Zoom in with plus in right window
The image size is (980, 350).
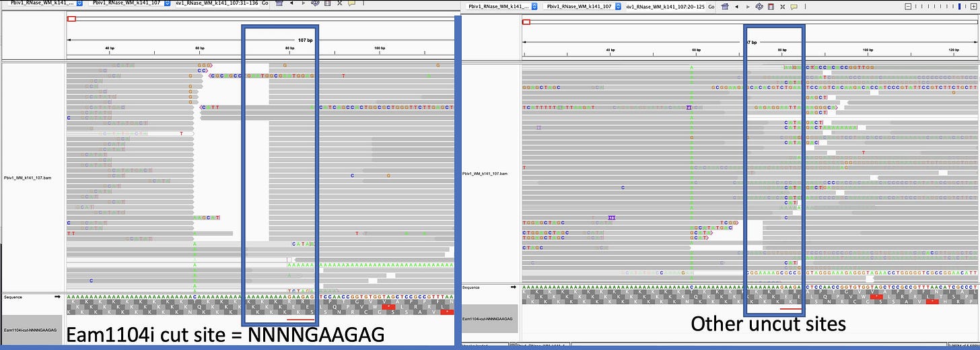(x=974, y=6)
